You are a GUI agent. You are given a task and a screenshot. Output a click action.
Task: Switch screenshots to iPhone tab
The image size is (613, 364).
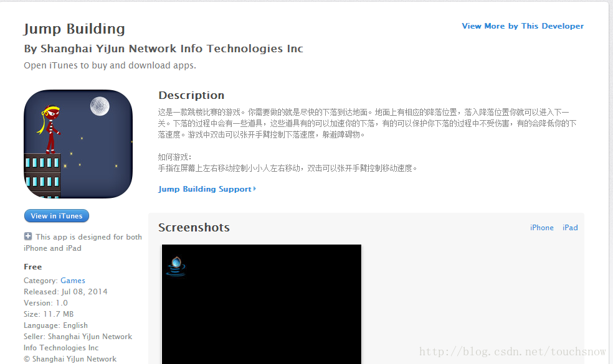541,228
